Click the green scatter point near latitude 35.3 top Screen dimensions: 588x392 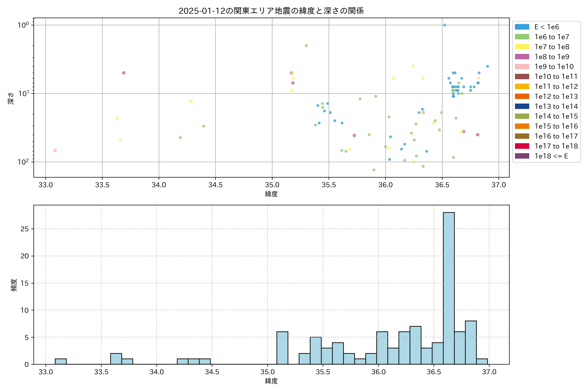[306, 46]
